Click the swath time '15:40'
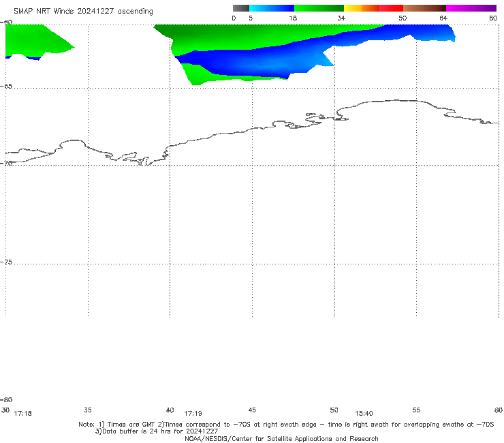This screenshot has width=504, height=443. click(x=364, y=414)
